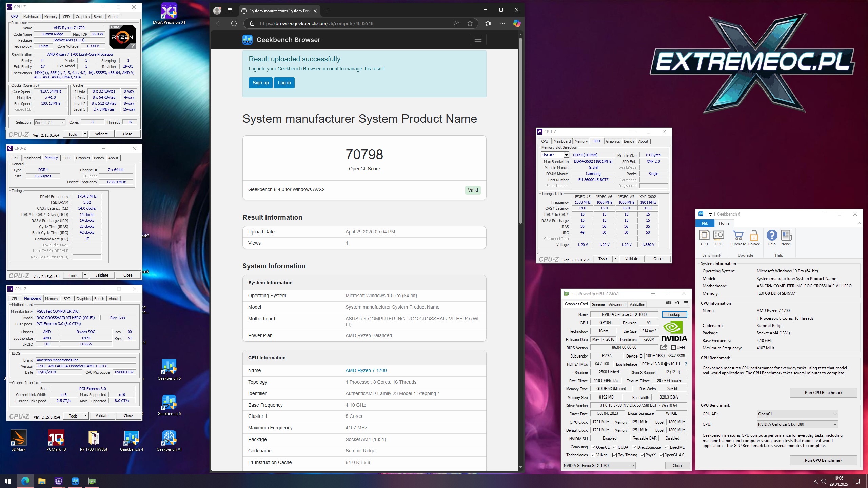Add page to favorites star icon
Viewport: 868px width, 488px height.
[x=470, y=23]
